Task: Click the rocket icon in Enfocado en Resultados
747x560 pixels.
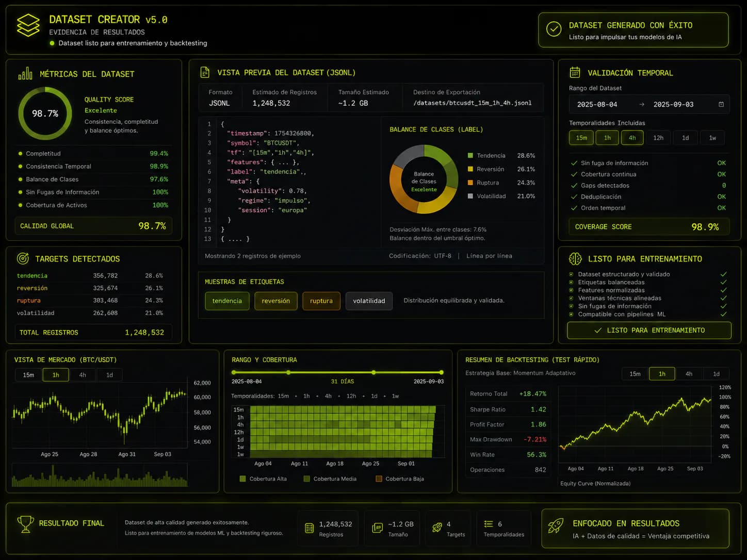Action: point(556,525)
